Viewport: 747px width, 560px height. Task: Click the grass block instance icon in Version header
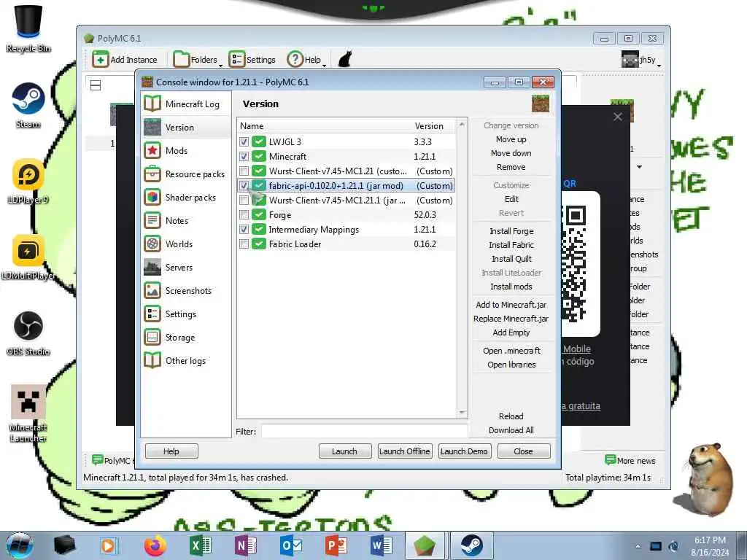tap(541, 104)
